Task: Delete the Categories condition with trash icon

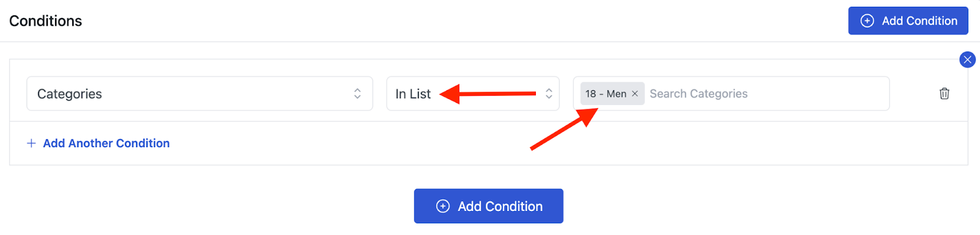Action: [x=944, y=93]
